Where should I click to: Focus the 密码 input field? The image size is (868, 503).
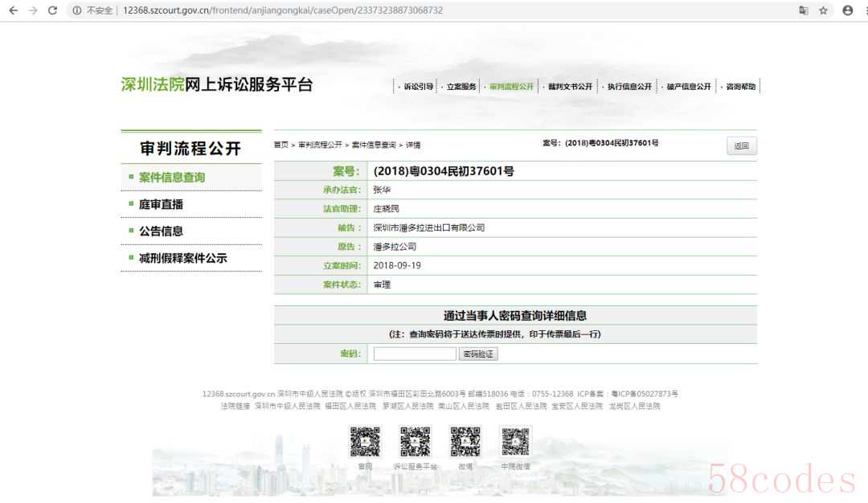[x=415, y=354]
